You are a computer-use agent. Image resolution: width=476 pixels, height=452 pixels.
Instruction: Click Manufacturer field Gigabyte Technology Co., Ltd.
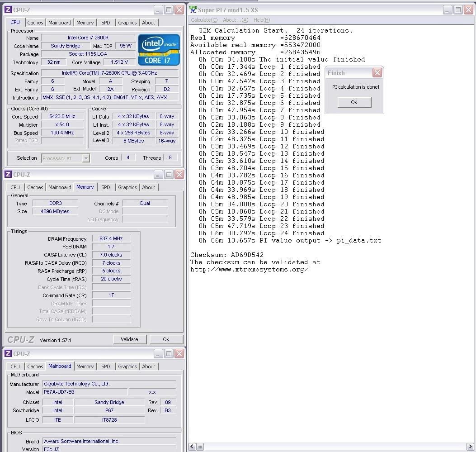click(109, 384)
